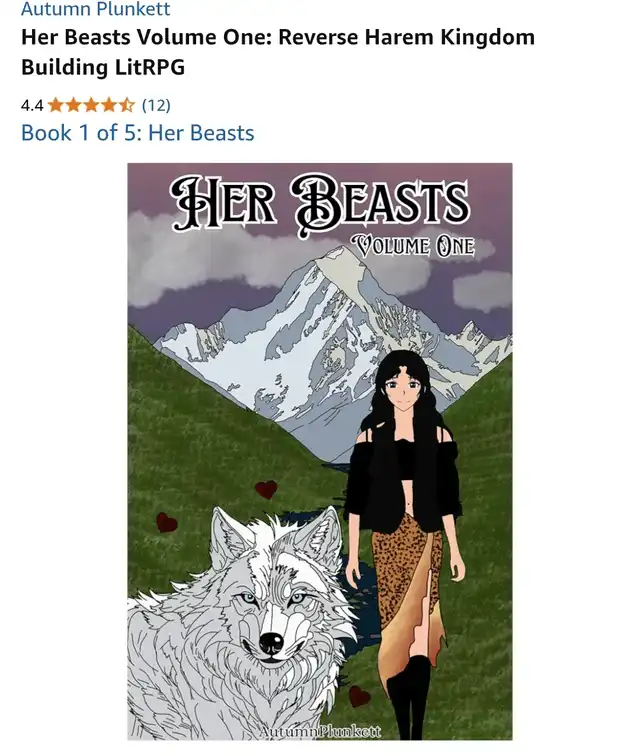Click the Her Beasts Volume One book title

click(278, 52)
